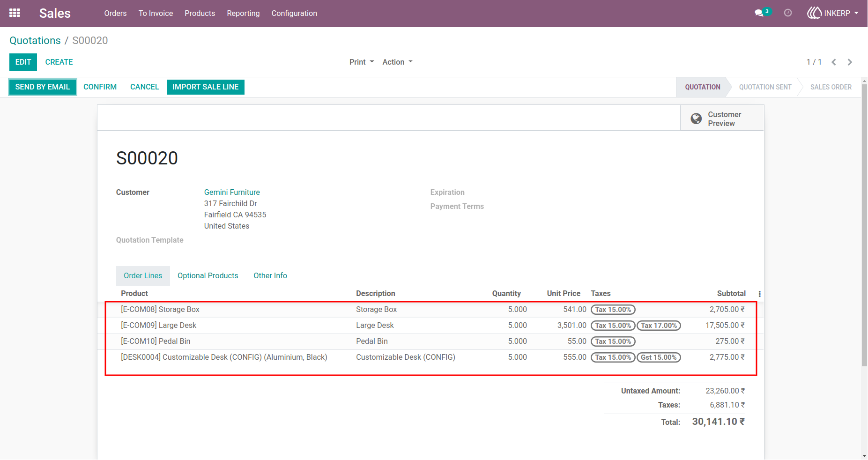The width and height of the screenshot is (868, 460).
Task: Click the Import Sale Line button
Action: coord(206,87)
